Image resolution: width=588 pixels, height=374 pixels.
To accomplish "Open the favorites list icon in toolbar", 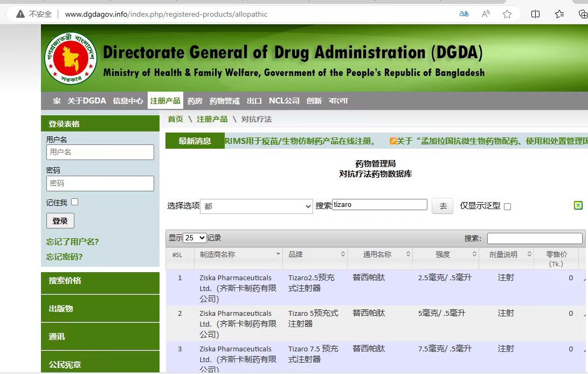I will click(x=559, y=14).
